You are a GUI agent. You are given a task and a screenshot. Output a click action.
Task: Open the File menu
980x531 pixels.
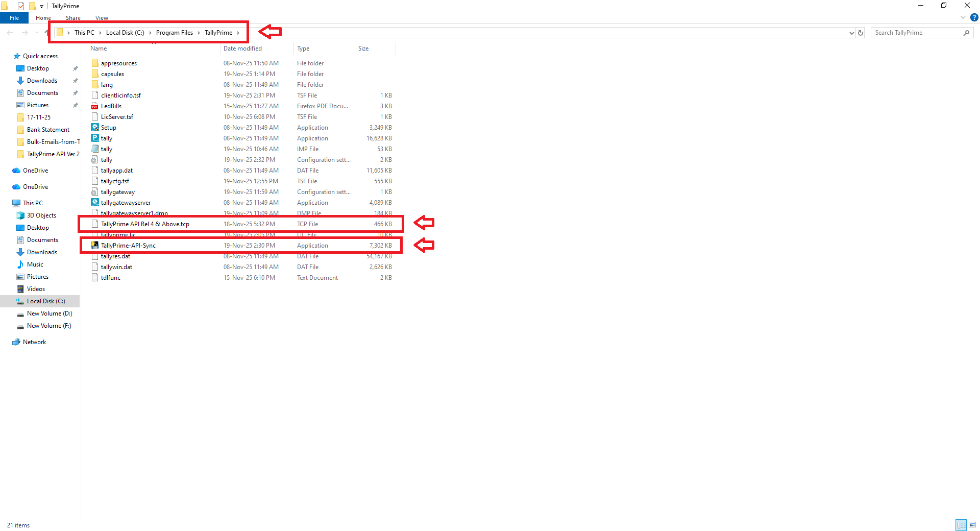[x=14, y=18]
